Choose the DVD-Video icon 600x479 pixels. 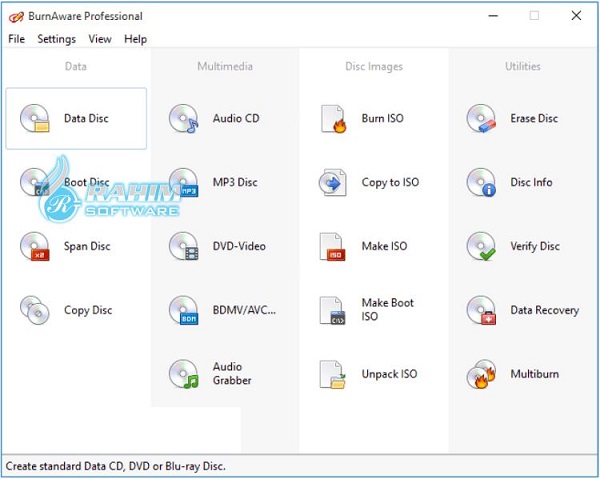click(x=184, y=246)
